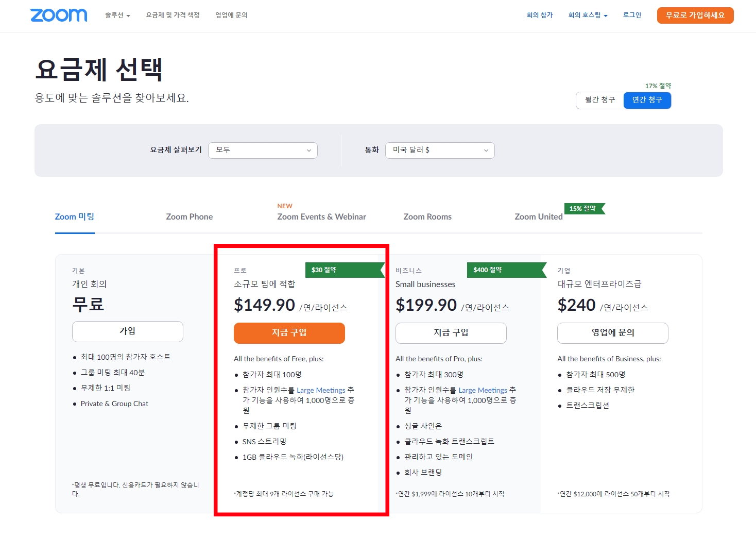
Task: Click 지금 구입 on Business plan
Action: [451, 333]
